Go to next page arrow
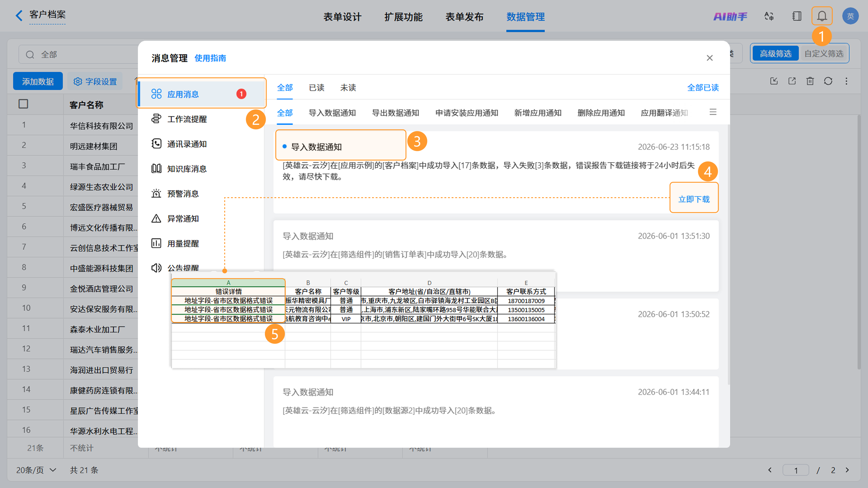 847,469
